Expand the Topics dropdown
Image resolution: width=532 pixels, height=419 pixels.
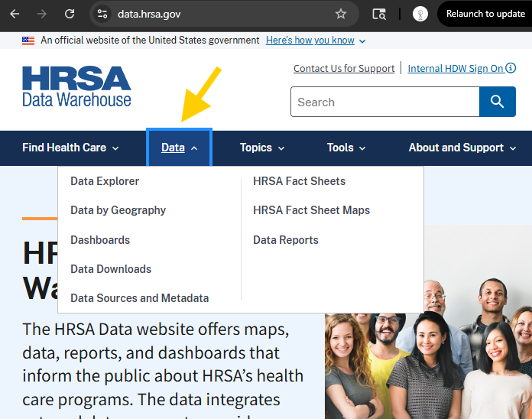coord(261,148)
